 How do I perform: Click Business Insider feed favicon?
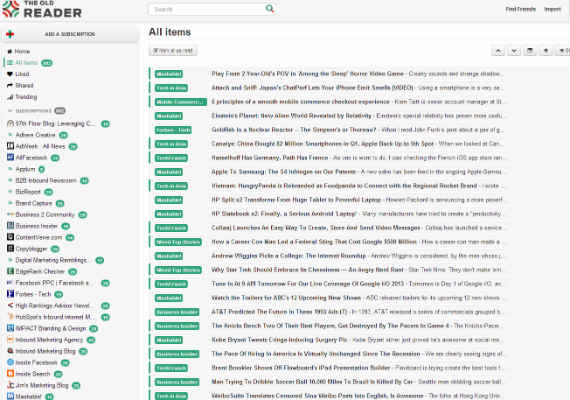click(x=11, y=226)
